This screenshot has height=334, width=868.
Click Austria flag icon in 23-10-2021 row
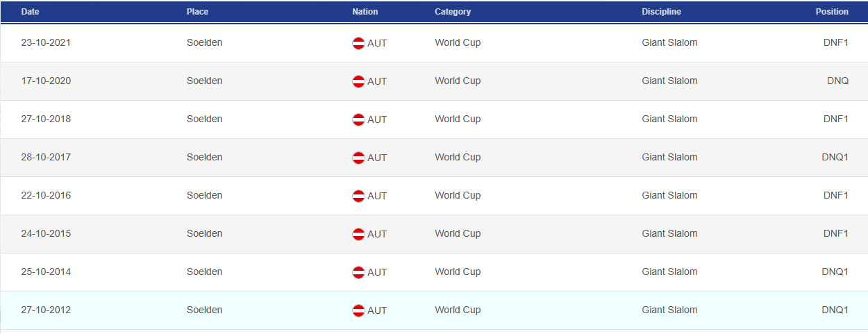tap(359, 43)
